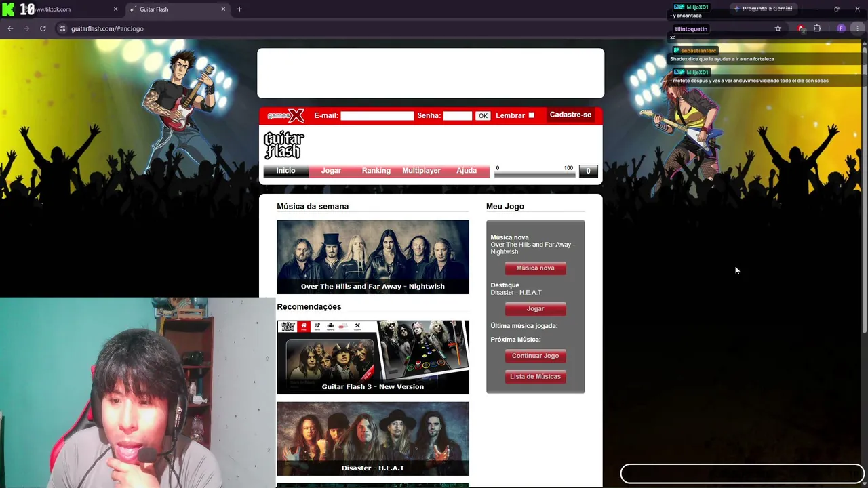This screenshot has height=488, width=868.
Task: Open the Lista de Músicas button
Action: pos(535,377)
